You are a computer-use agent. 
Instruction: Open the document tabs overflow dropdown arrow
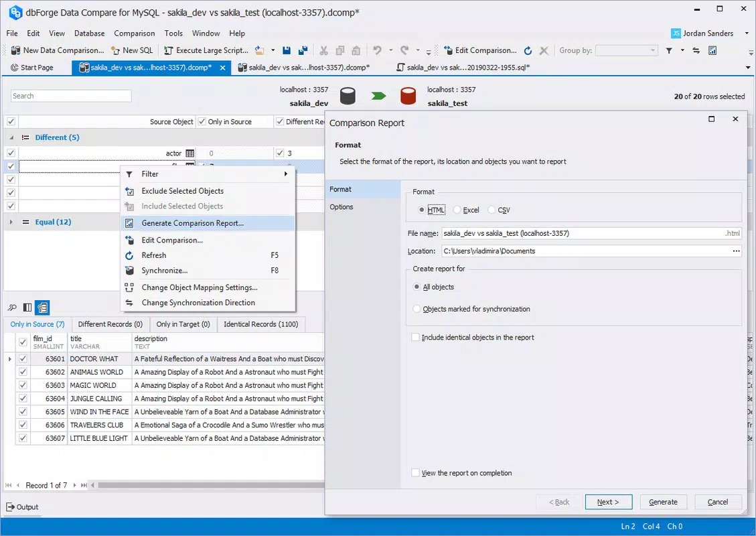(x=748, y=68)
